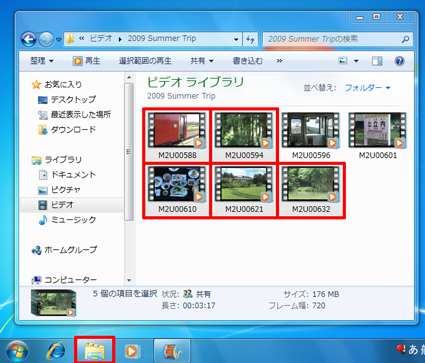Open ダウンロード in favorites
425x363 pixels.
(x=67, y=130)
